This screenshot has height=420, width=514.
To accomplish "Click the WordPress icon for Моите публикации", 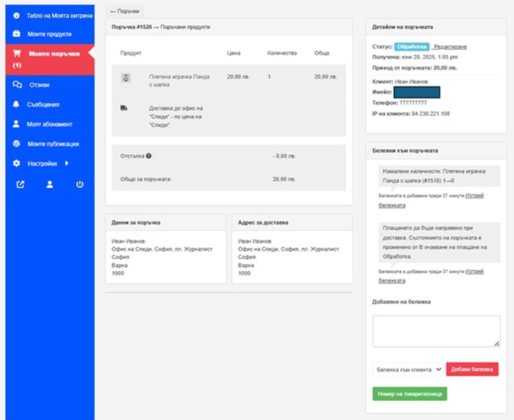I will (16, 144).
